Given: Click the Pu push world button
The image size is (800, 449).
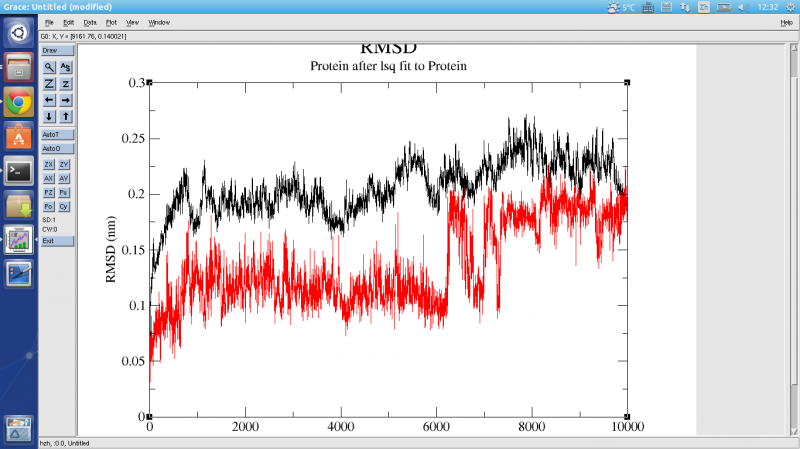Looking at the screenshot, I should pos(63,192).
